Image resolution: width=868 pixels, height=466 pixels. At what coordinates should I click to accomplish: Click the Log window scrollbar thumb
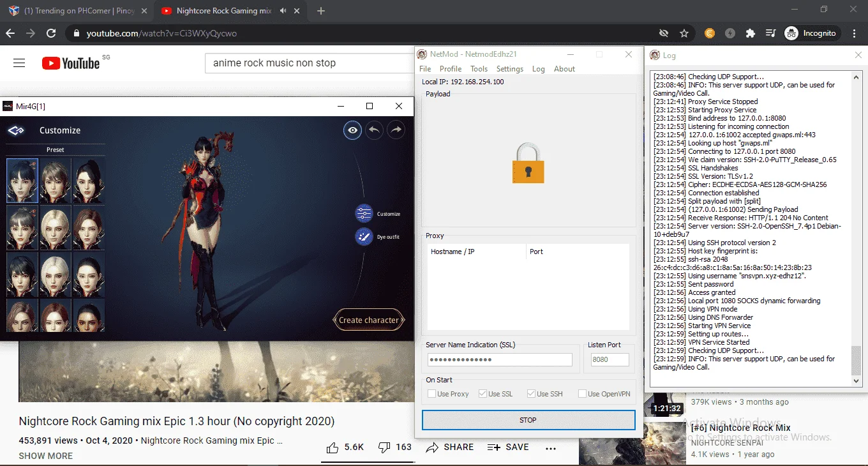pos(857,361)
